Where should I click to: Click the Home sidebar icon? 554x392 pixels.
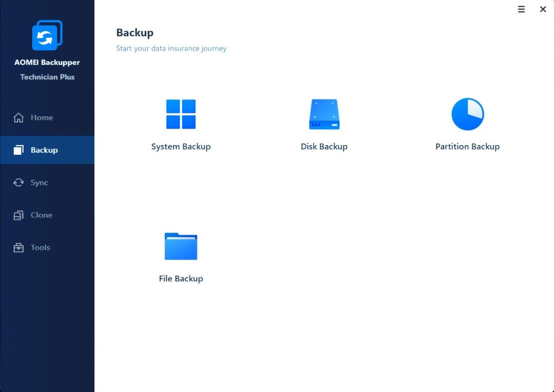pyautogui.click(x=18, y=117)
